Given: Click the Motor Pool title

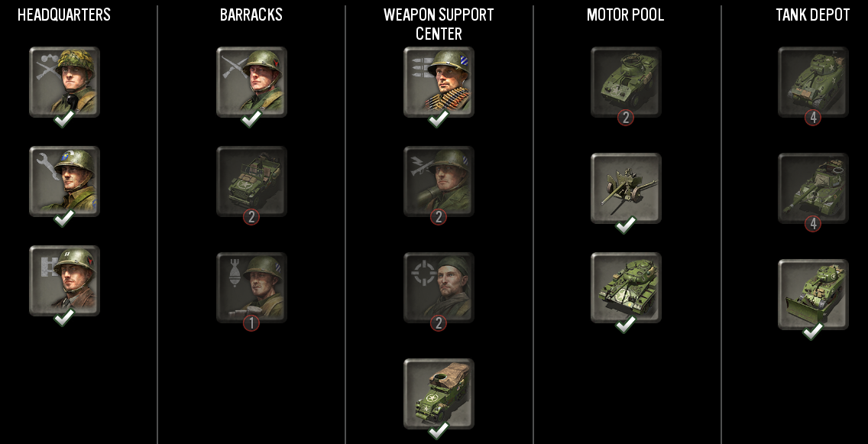Looking at the screenshot, I should click(626, 15).
